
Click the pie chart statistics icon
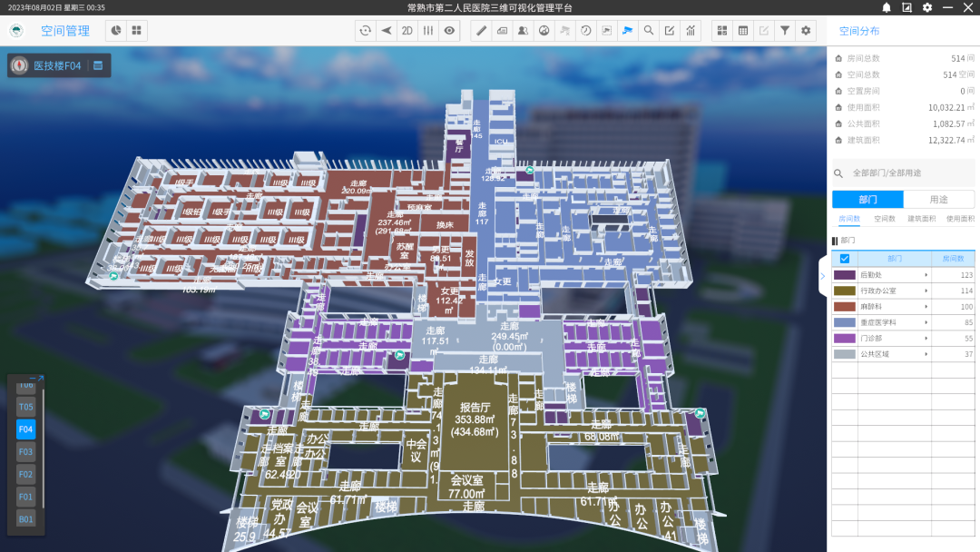[116, 31]
